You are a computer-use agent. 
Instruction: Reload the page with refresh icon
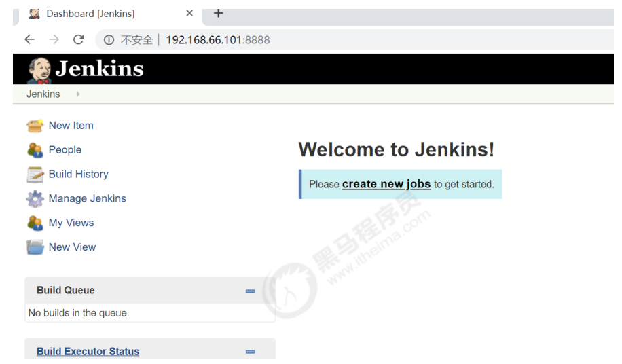pos(79,39)
